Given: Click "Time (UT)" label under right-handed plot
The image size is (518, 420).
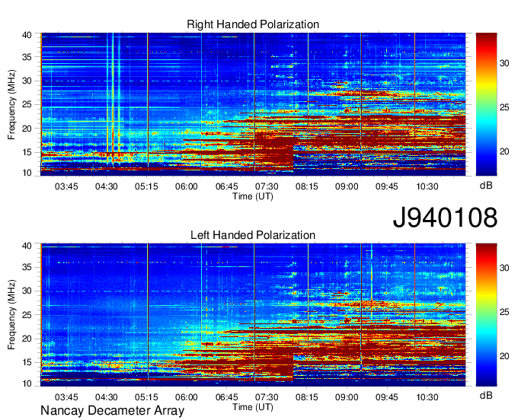Looking at the screenshot, I should tap(253, 196).
